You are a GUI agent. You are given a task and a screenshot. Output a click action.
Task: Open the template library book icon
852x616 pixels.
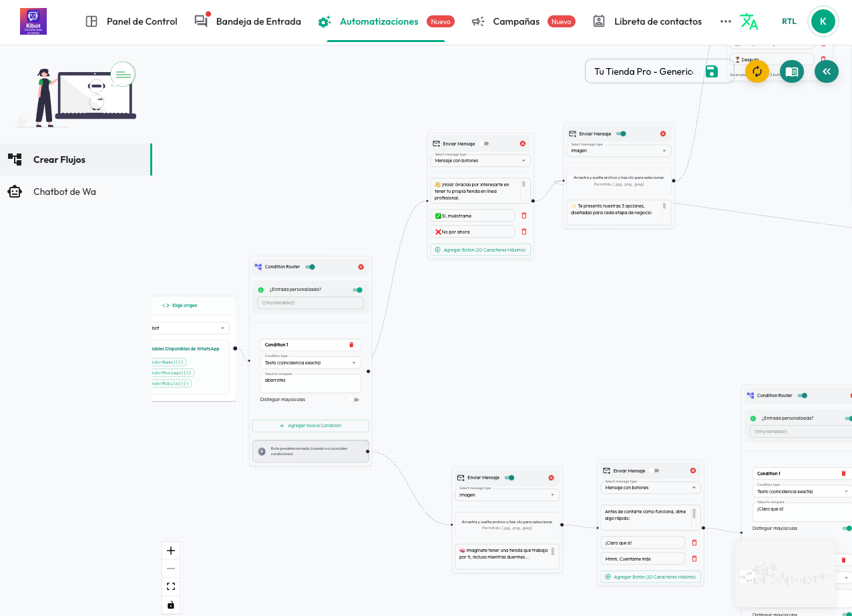(792, 71)
